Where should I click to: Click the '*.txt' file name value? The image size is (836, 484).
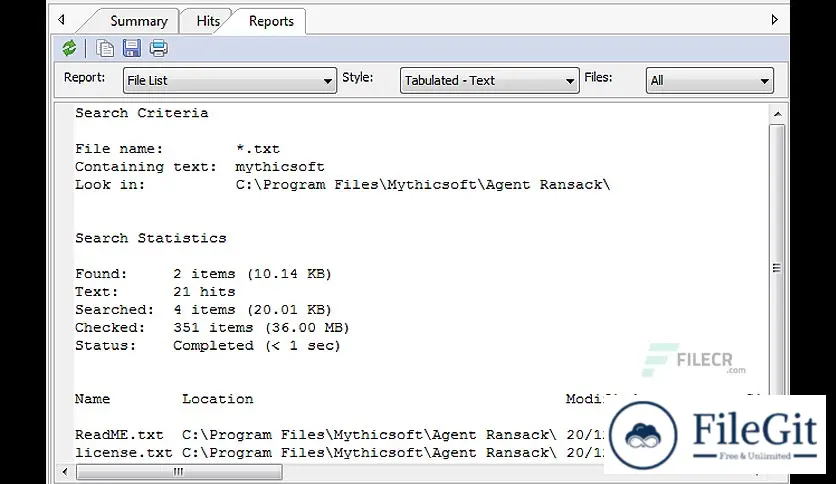click(258, 149)
